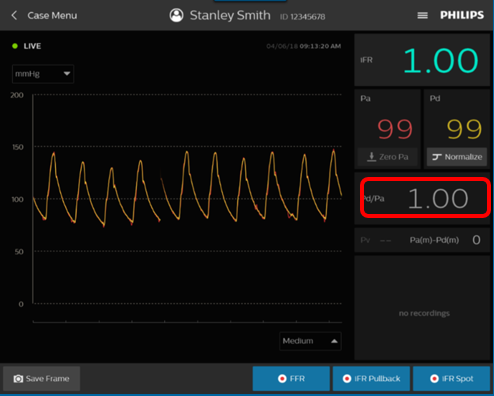Screen dimensions: 494x396
Task: Click the Pa(m)-Pd(m) value 0
Action: (476, 240)
